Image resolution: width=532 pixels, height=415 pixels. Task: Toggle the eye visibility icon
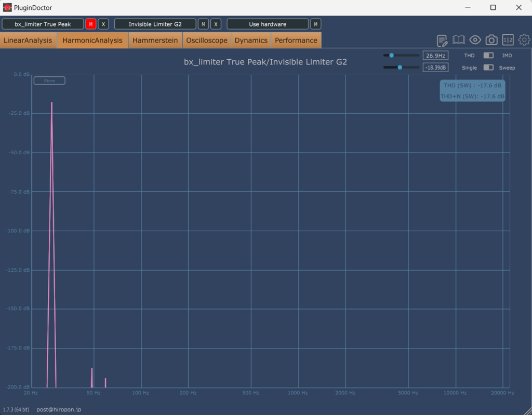tap(475, 40)
